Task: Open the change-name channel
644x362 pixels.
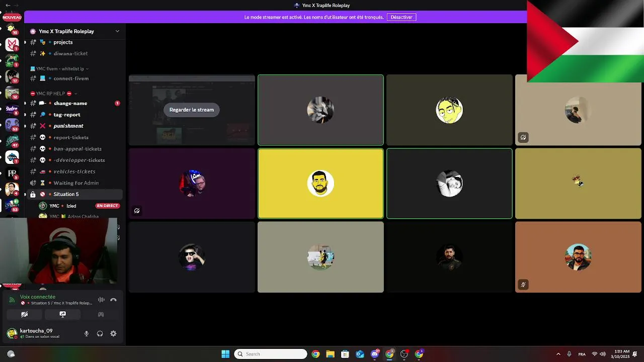Action: pyautogui.click(x=74, y=103)
